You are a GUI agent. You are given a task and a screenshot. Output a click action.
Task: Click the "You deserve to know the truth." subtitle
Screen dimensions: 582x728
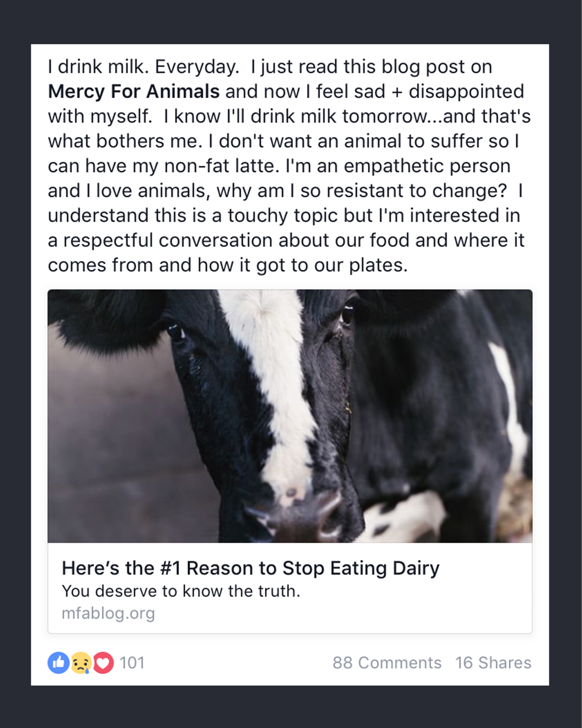181,591
